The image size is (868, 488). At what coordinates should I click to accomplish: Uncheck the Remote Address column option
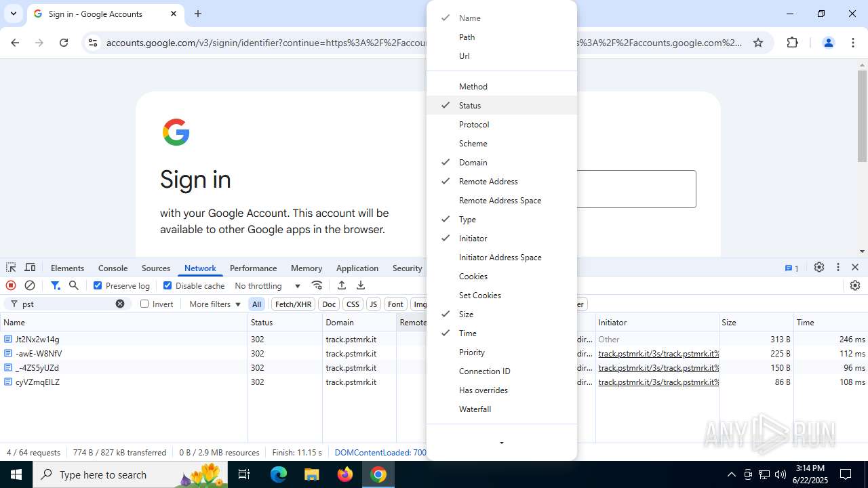(502, 182)
